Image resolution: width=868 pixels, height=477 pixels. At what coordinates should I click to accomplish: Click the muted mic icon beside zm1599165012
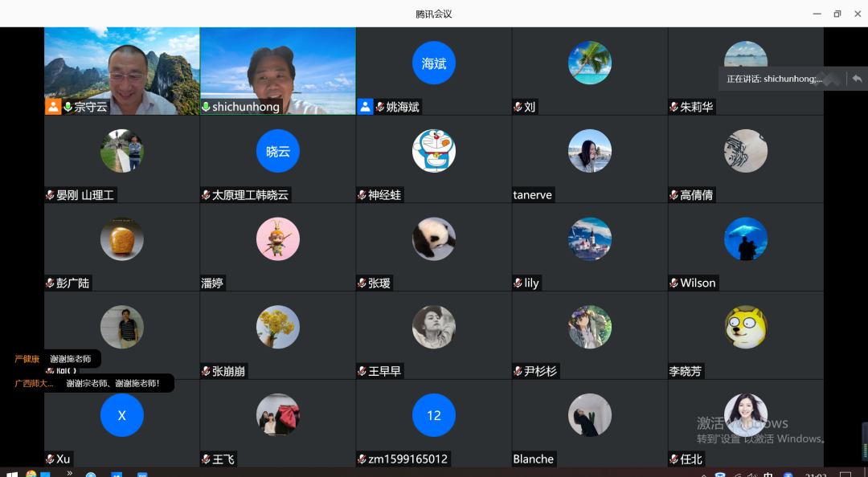pyautogui.click(x=362, y=459)
